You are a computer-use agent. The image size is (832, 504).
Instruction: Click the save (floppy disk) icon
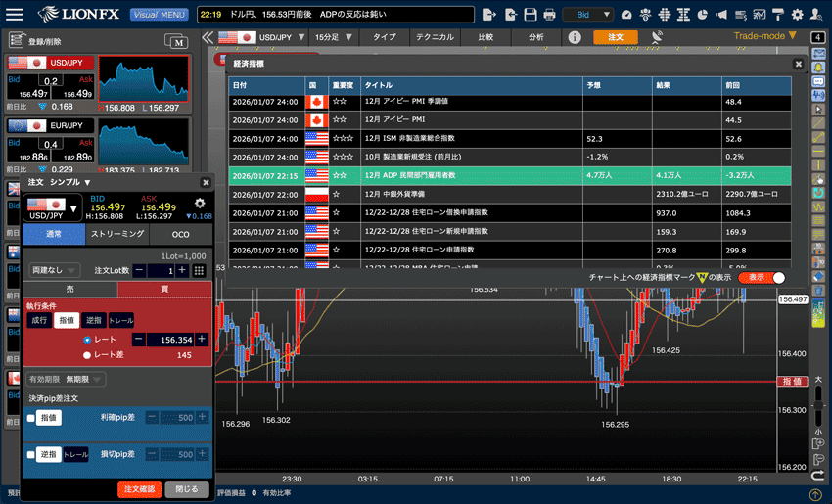click(x=531, y=15)
